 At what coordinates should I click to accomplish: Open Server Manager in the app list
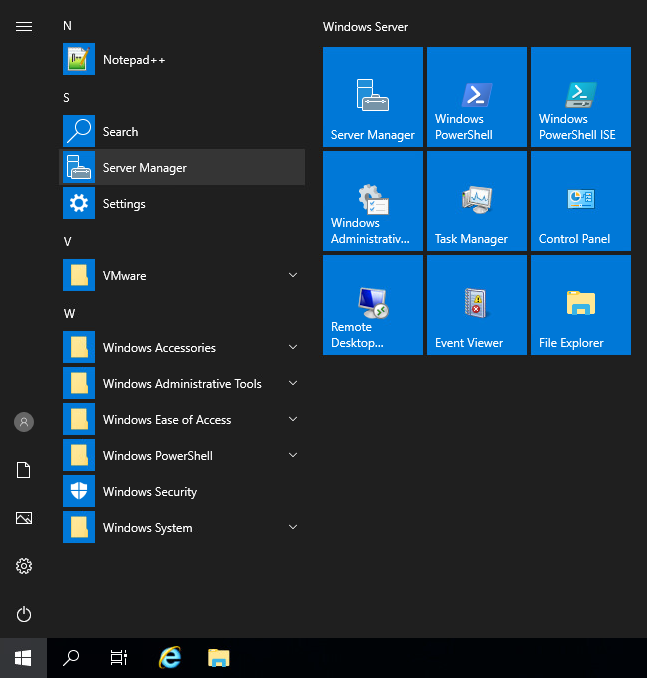click(x=182, y=167)
